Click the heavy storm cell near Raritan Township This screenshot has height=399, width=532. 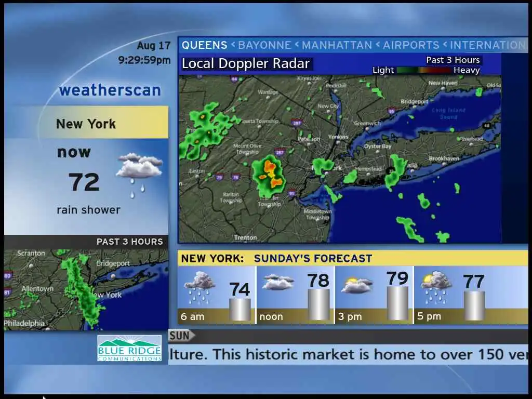coord(270,176)
